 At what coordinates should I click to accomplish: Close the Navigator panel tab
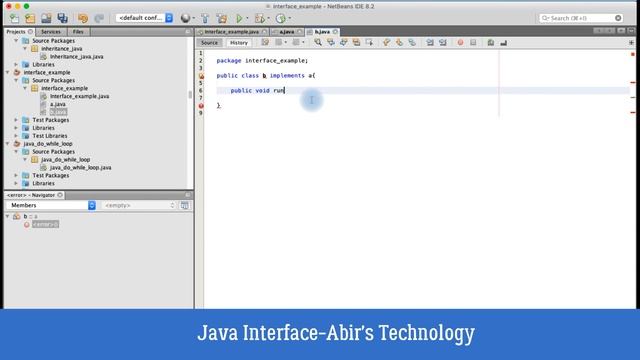point(60,195)
